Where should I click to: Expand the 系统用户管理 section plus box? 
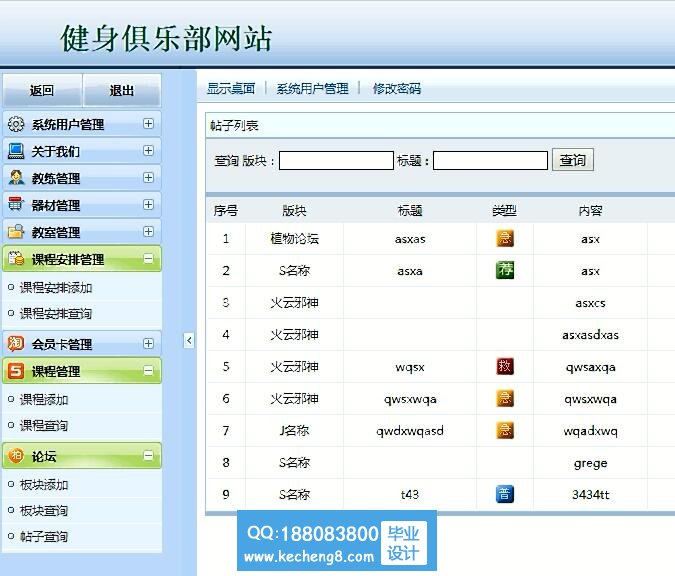coord(148,124)
